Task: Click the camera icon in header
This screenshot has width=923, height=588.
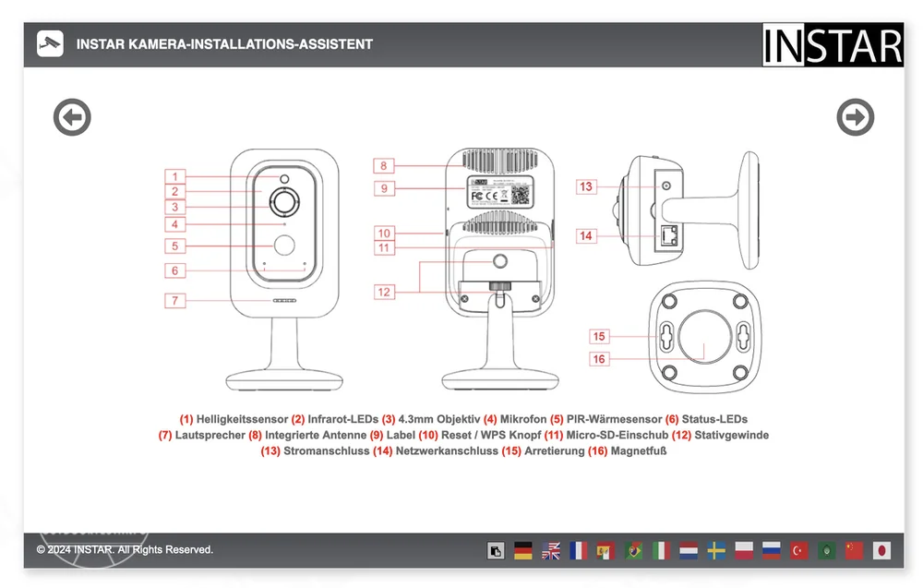Action: [x=50, y=43]
